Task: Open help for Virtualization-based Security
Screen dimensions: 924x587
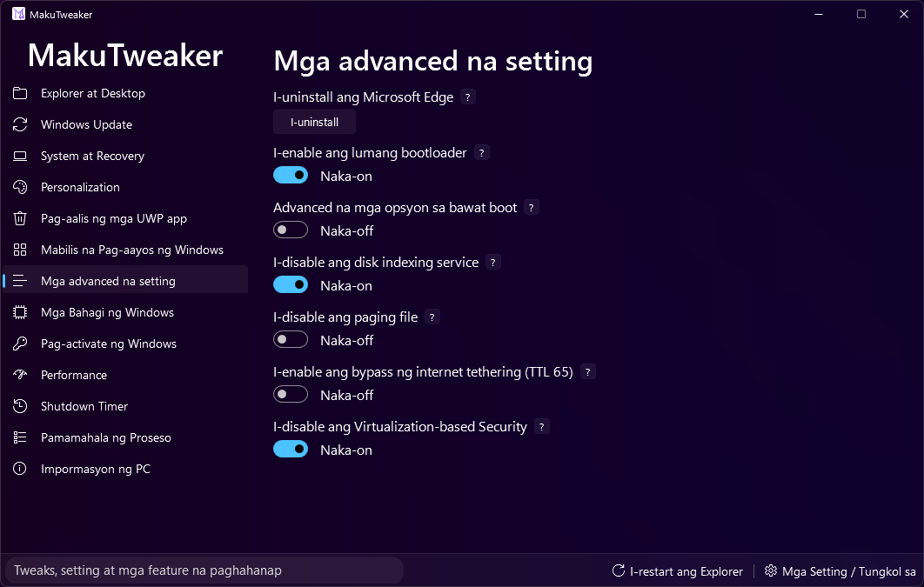Action: (541, 427)
